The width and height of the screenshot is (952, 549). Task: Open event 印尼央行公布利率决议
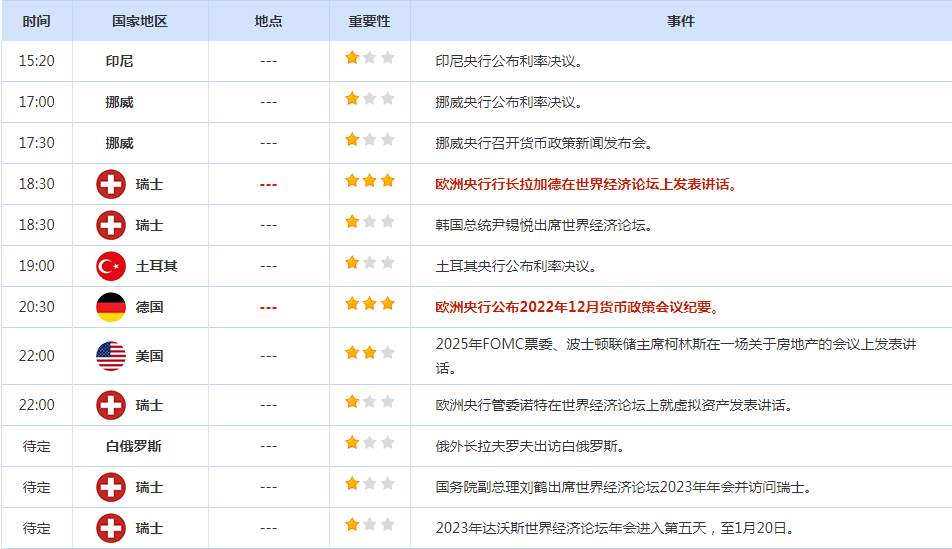click(509, 61)
